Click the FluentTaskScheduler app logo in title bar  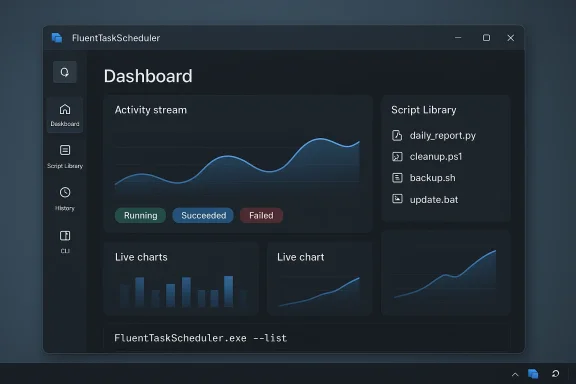pyautogui.click(x=57, y=38)
